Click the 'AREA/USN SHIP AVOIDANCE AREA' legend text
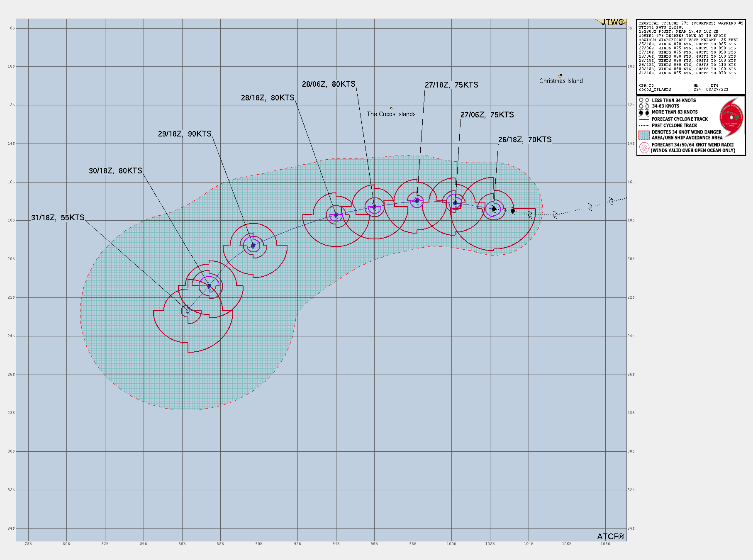The height and width of the screenshot is (560, 753). coord(687,138)
